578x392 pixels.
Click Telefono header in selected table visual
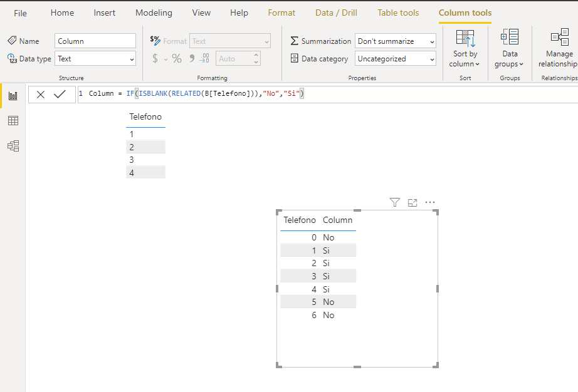(300, 220)
